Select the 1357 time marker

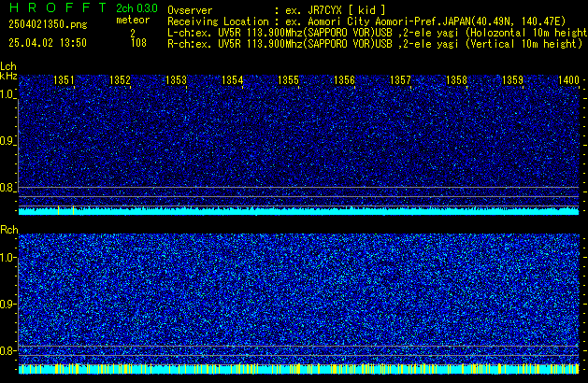(400, 80)
